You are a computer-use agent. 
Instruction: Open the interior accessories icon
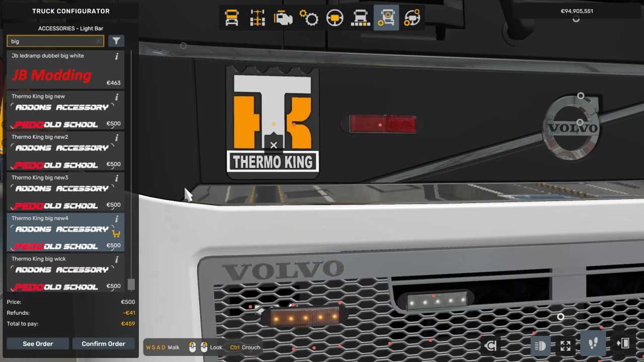point(412,18)
